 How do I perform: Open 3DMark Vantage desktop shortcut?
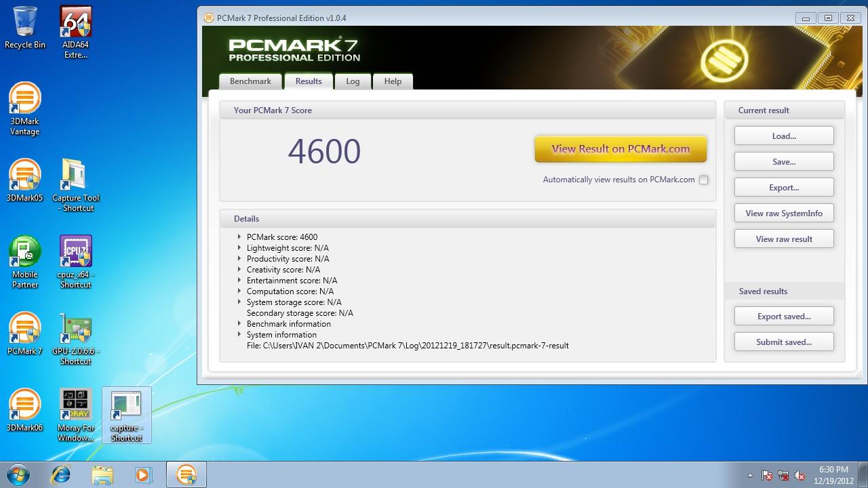(x=25, y=109)
